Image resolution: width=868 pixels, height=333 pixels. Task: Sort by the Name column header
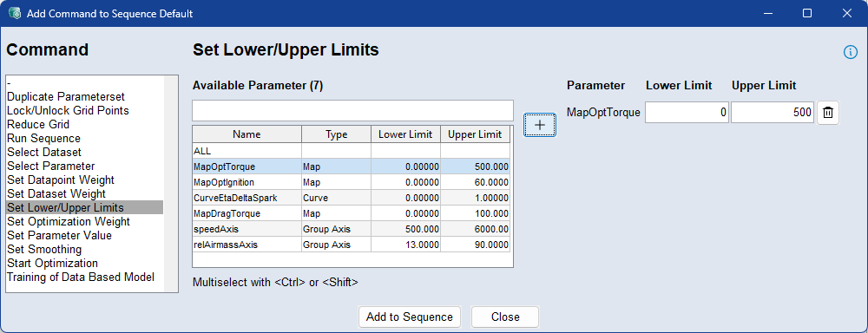tap(247, 134)
